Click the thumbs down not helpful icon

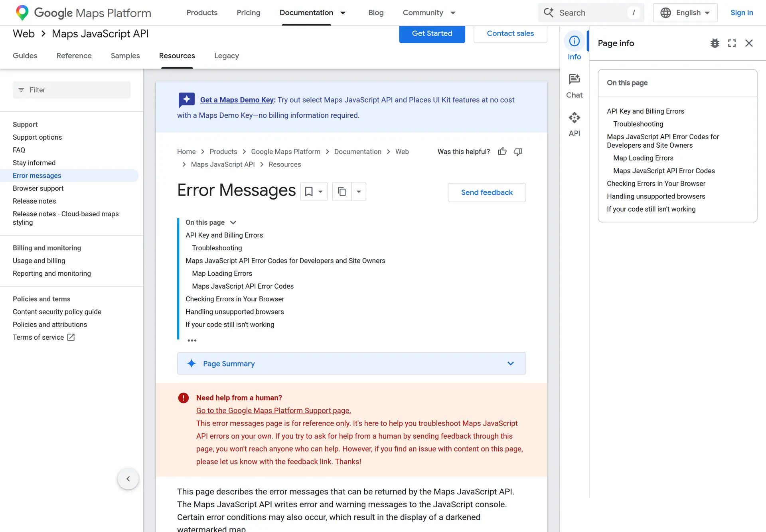pos(518,152)
